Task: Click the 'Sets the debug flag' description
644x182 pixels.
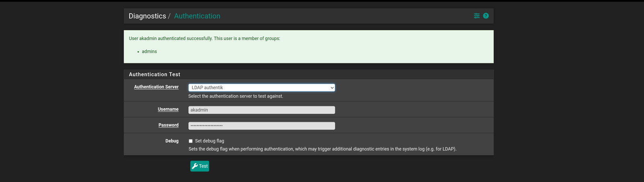Action: coord(322,149)
